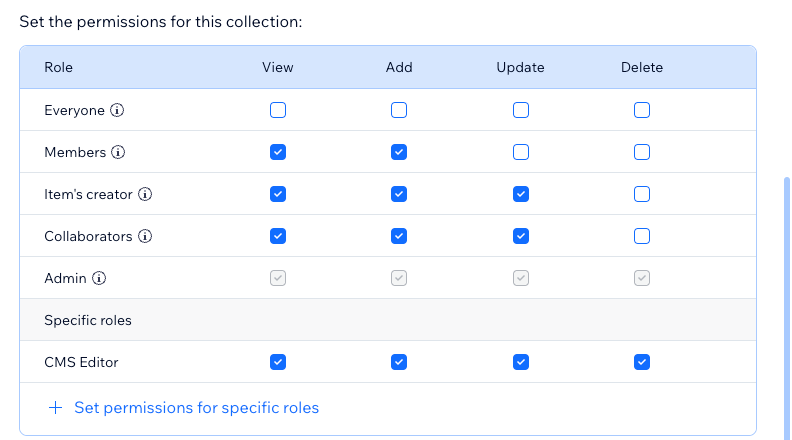Disable Delete permission for CMS Editor
Screen dimensions: 792x440
coord(642,362)
